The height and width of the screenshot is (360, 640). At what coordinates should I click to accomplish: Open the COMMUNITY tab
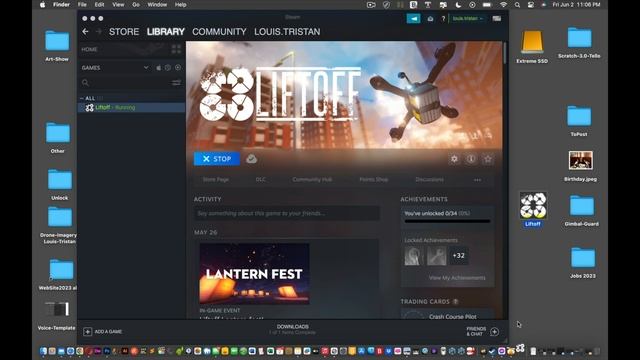(219, 31)
